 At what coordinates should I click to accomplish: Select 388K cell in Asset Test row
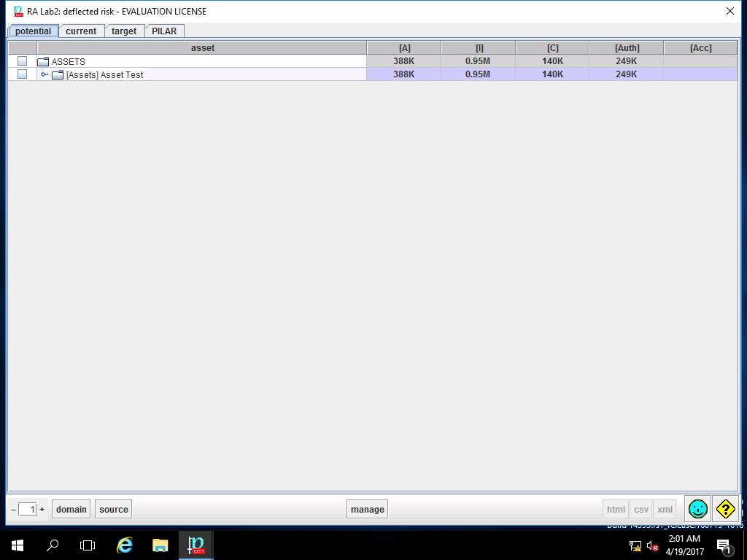[404, 74]
